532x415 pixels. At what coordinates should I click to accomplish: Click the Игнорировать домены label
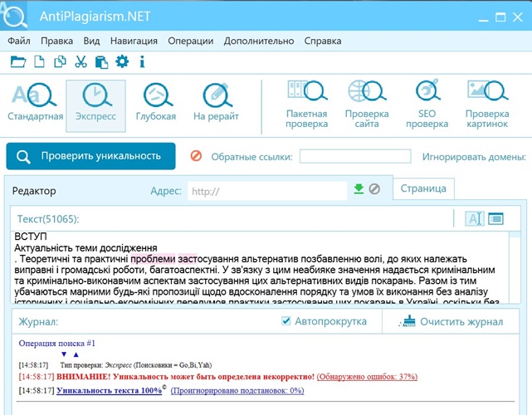[474, 157]
